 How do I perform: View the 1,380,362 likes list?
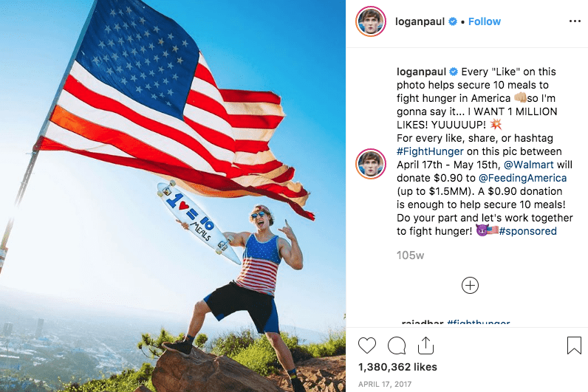click(397, 367)
